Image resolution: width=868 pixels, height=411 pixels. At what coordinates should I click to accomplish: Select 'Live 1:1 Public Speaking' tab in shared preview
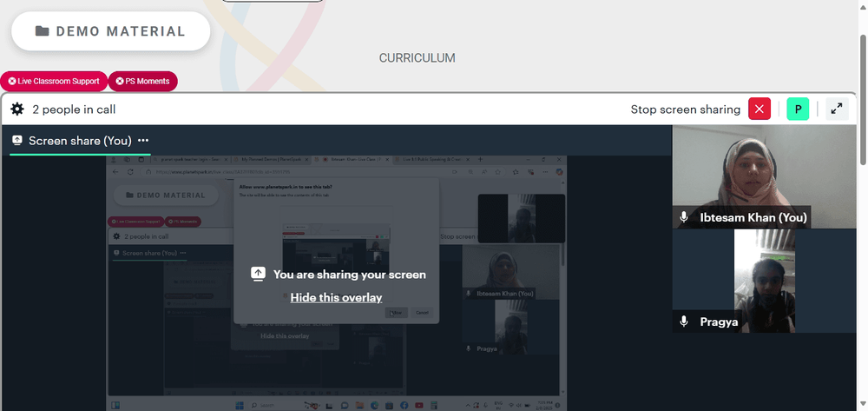point(431,160)
